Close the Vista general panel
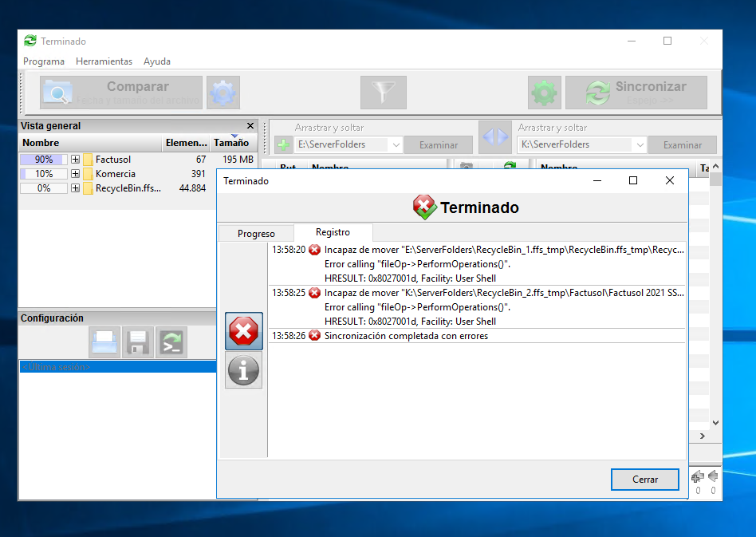This screenshot has width=756, height=537. [250, 126]
